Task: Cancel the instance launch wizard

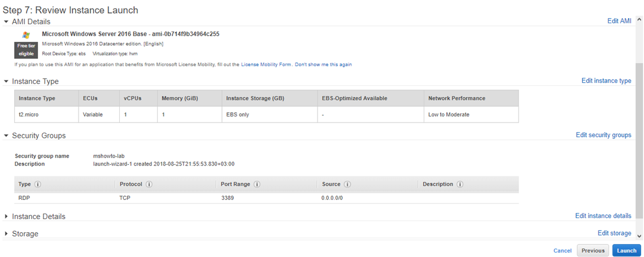Action: (562, 251)
